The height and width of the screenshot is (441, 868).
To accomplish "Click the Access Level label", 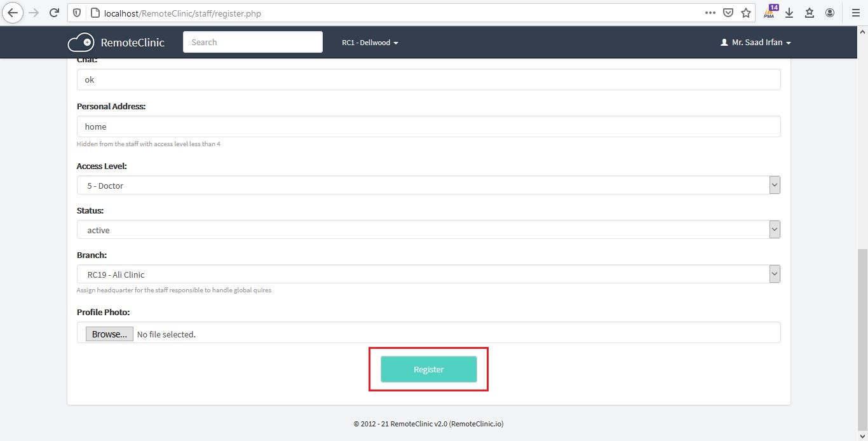I will pyautogui.click(x=102, y=166).
